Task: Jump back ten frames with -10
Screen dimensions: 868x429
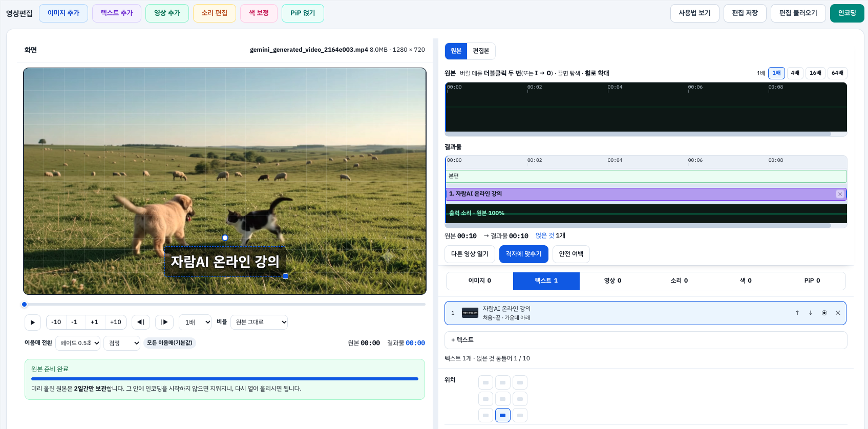Action: point(56,322)
